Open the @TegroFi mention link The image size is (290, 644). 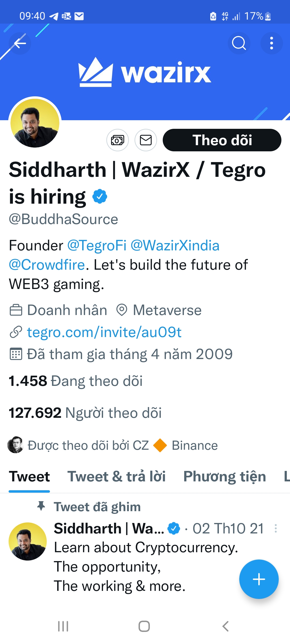(97, 246)
